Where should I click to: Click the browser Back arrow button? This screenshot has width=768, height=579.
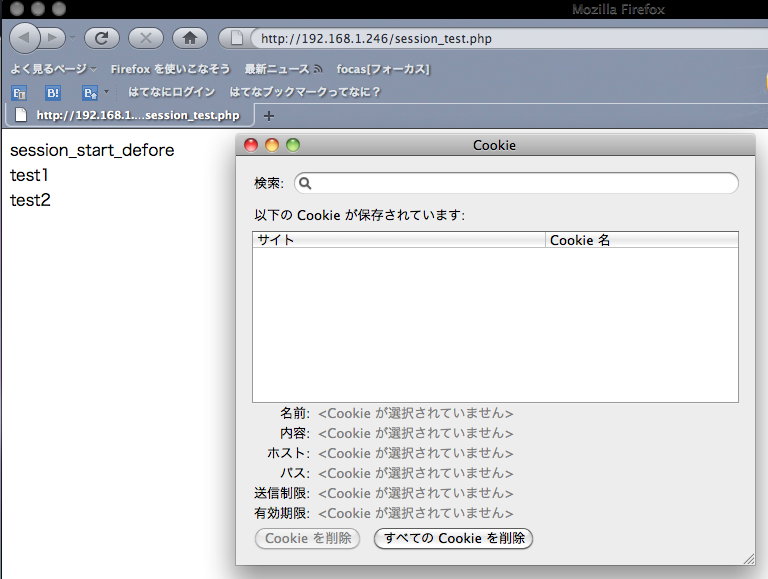click(24, 38)
